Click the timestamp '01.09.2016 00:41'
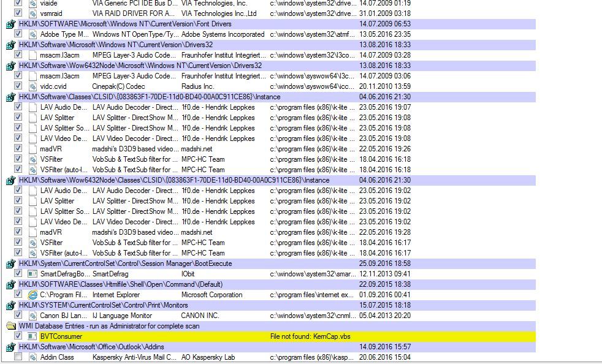This screenshot has height=364, width=602. click(385, 295)
